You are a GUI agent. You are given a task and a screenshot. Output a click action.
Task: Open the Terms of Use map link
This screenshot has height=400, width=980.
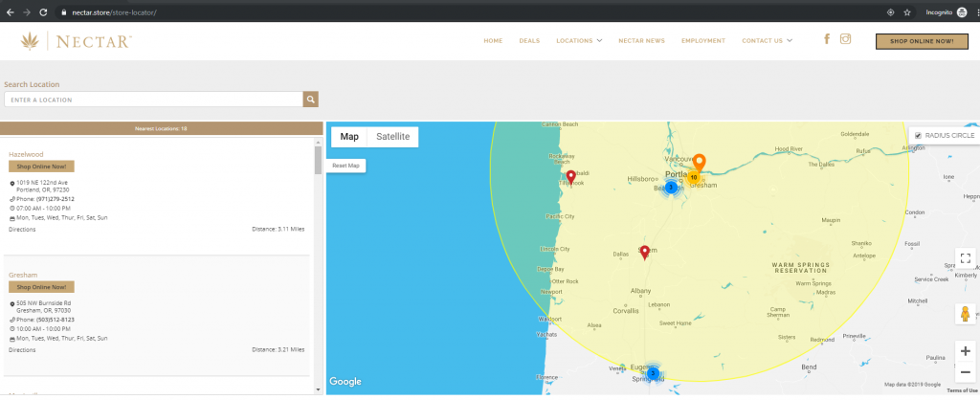point(962,390)
